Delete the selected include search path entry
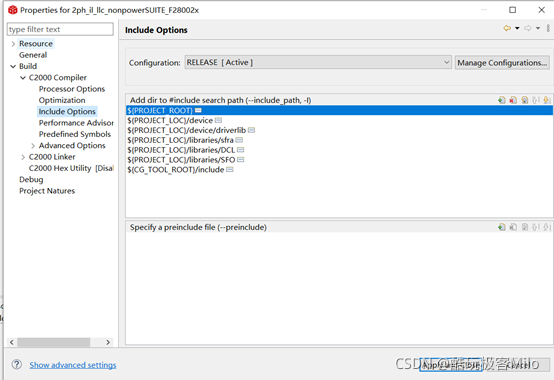The image size is (554, 380). (513, 100)
